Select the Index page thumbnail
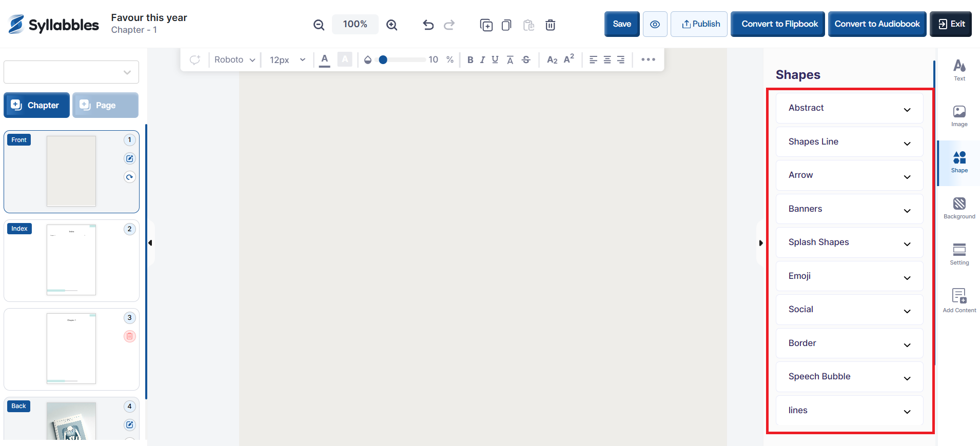This screenshot has height=446, width=980. click(71, 260)
